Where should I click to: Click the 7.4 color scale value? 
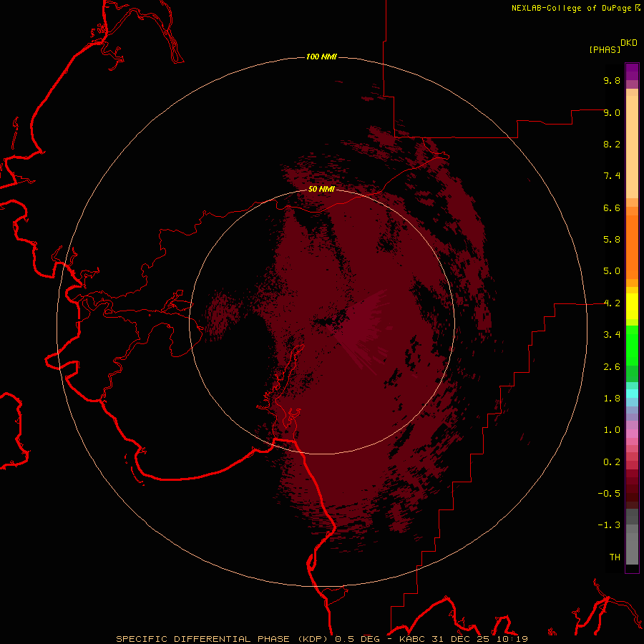coord(612,176)
